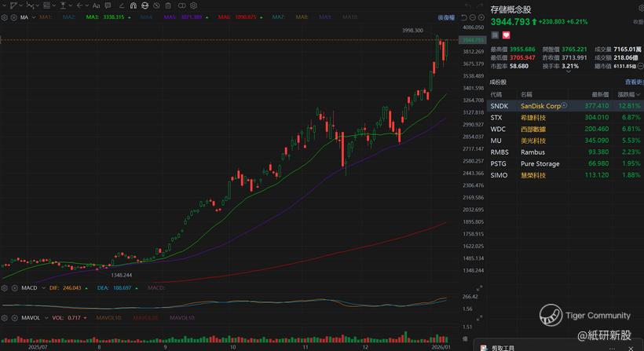Maximize the MAVOL sub-chart panel

click(x=479, y=318)
